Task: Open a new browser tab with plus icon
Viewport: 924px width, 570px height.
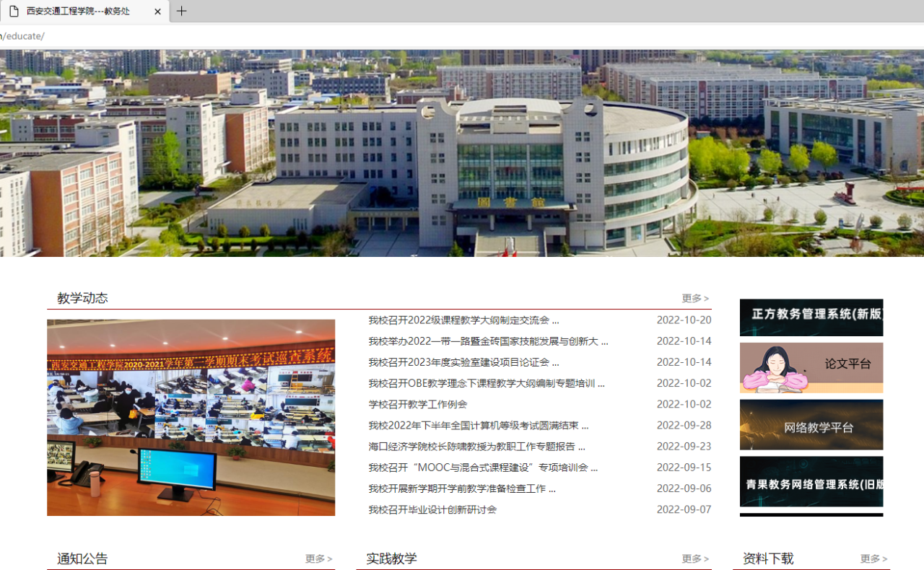Action: pyautogui.click(x=181, y=11)
